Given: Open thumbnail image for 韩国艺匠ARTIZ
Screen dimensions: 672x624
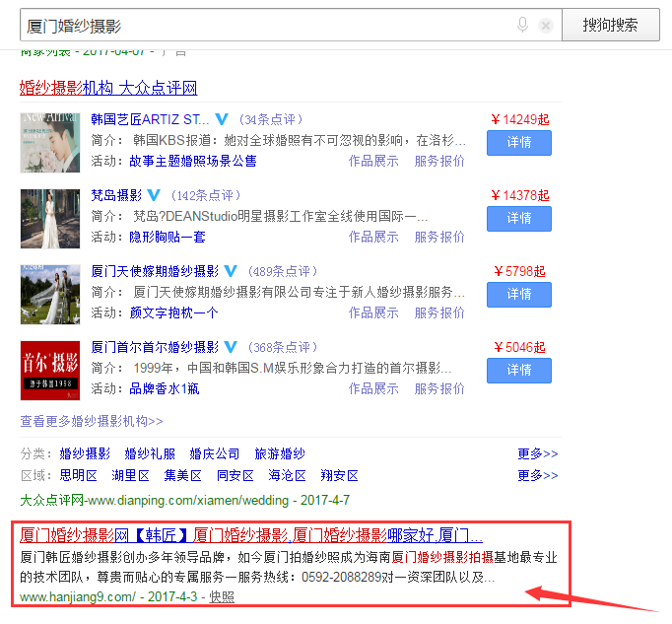Looking at the screenshot, I should (50, 142).
